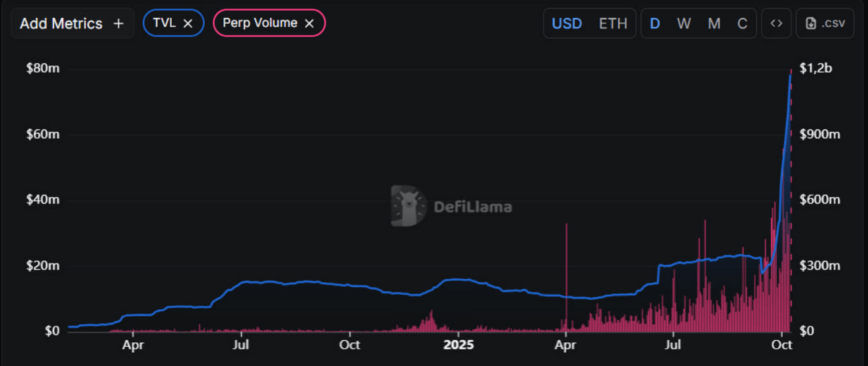Choose the C cumulative interval
868x366 pixels.
[742, 23]
